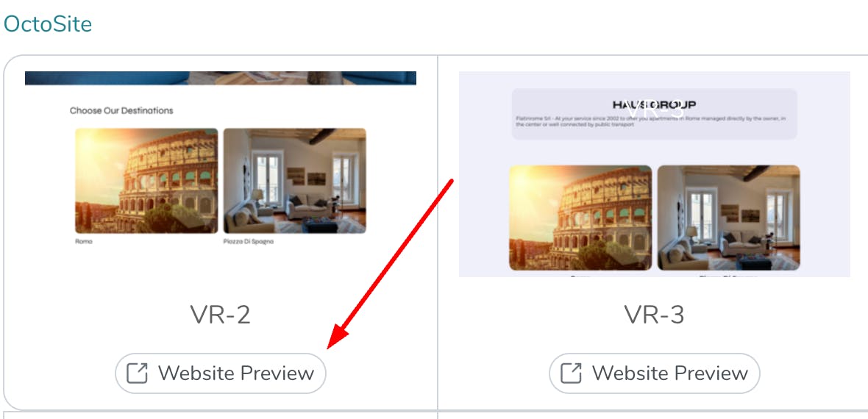Click the Flatinrome description text in VR-3

coord(650,121)
